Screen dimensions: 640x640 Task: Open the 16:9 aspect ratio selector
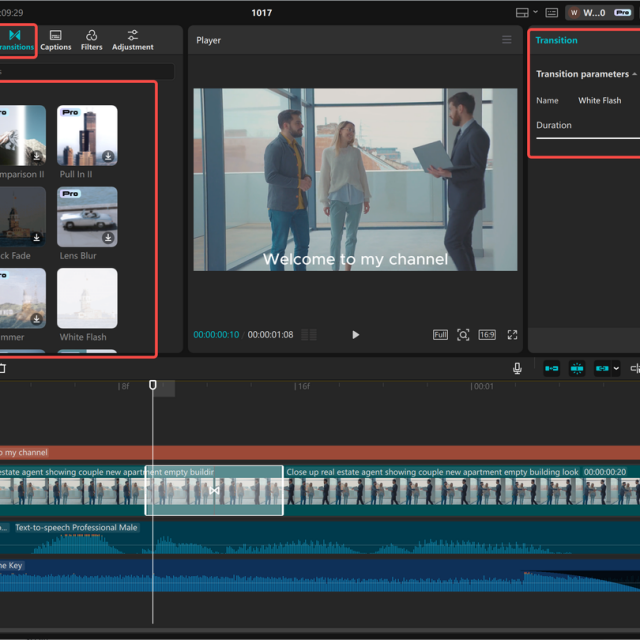click(487, 335)
